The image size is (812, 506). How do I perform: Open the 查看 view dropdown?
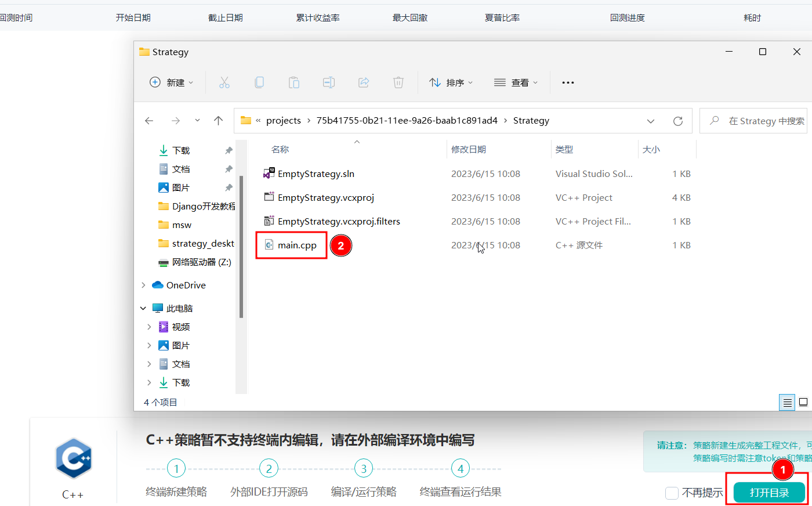(x=516, y=82)
